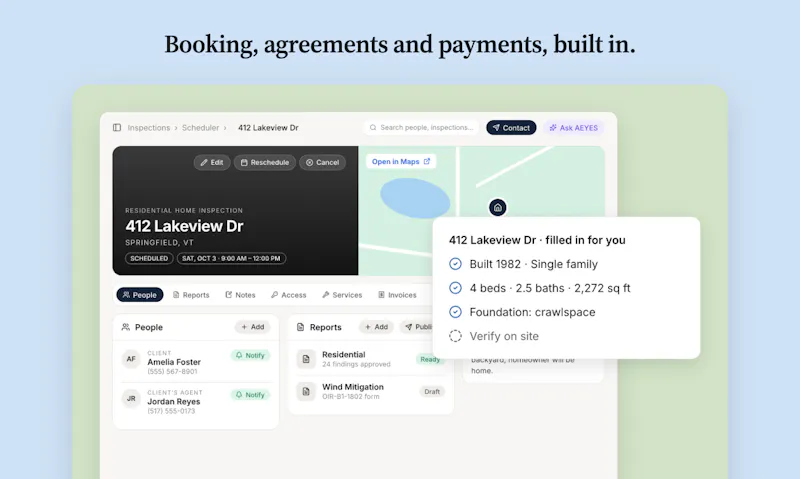The height and width of the screenshot is (479, 800).
Task: Add a report in the Reports card
Action: [x=376, y=327]
